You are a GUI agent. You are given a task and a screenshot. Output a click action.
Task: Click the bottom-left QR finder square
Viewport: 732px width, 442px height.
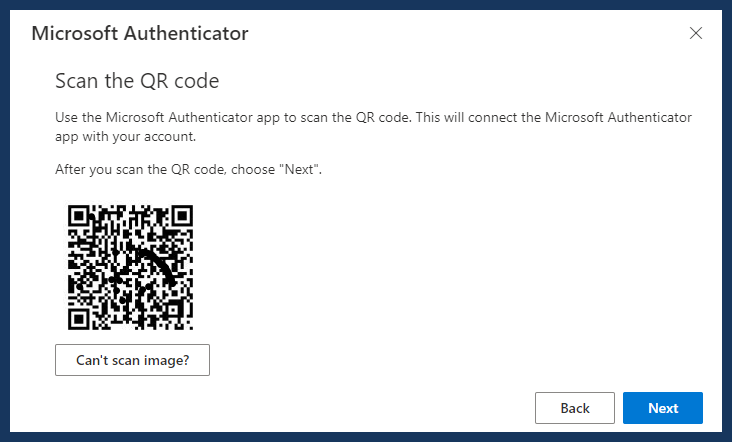[79, 319]
